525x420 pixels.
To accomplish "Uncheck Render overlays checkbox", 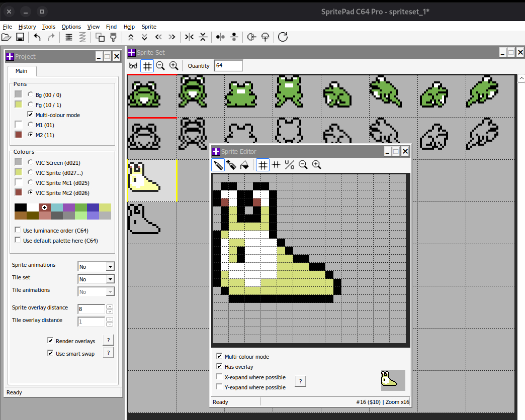I will (x=50, y=341).
